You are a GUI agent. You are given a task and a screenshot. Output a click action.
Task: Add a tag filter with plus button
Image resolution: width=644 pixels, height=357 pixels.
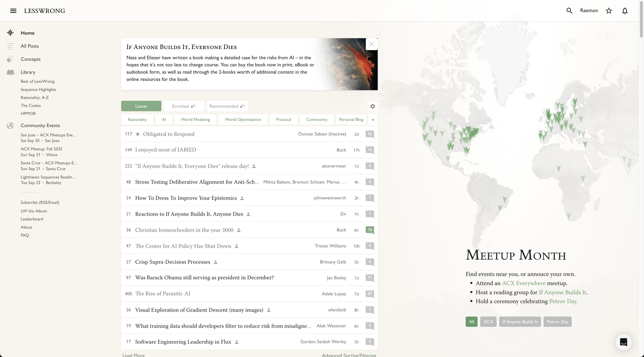(x=372, y=120)
